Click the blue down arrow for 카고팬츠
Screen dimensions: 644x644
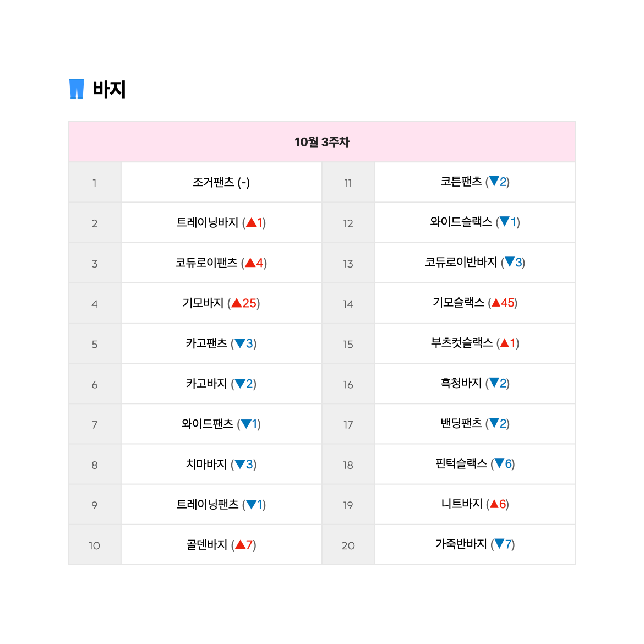click(x=240, y=343)
